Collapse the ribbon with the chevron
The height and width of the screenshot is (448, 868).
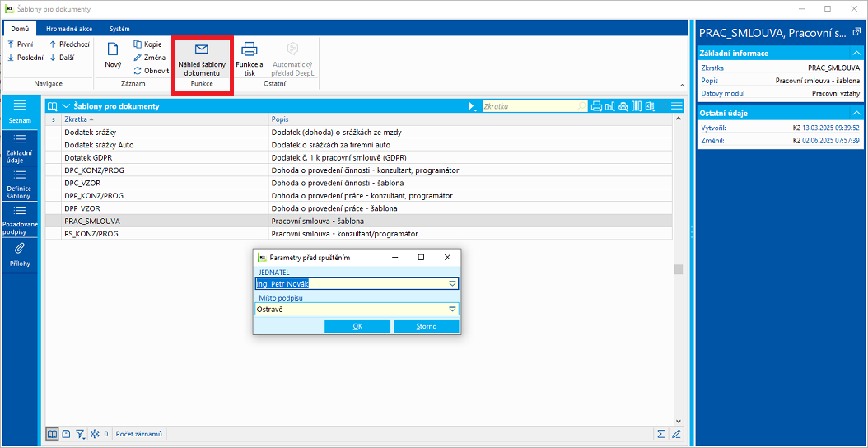(681, 85)
